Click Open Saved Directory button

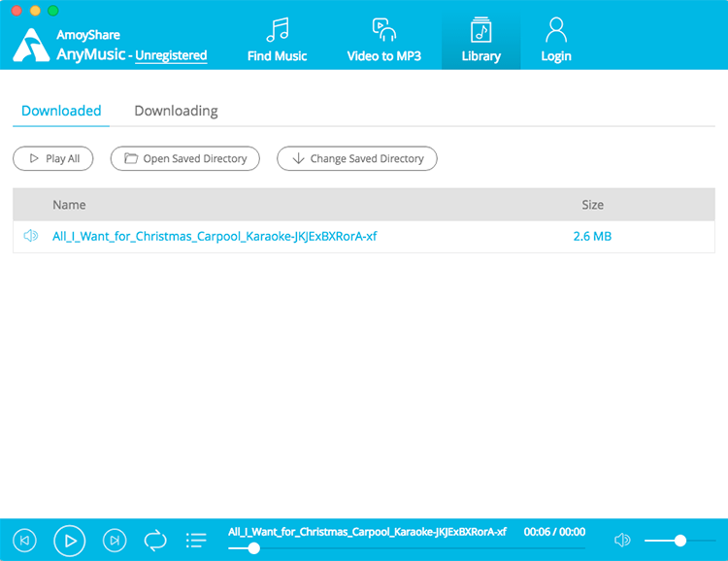pyautogui.click(x=184, y=158)
